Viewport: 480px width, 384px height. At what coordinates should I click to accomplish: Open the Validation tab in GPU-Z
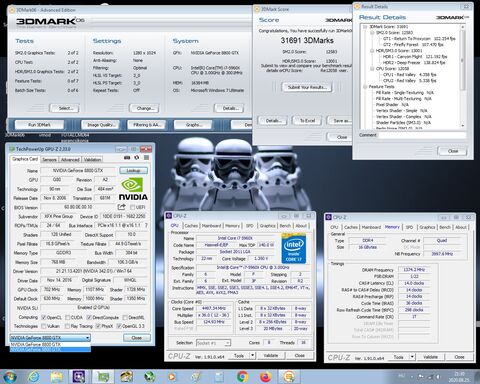click(92, 160)
